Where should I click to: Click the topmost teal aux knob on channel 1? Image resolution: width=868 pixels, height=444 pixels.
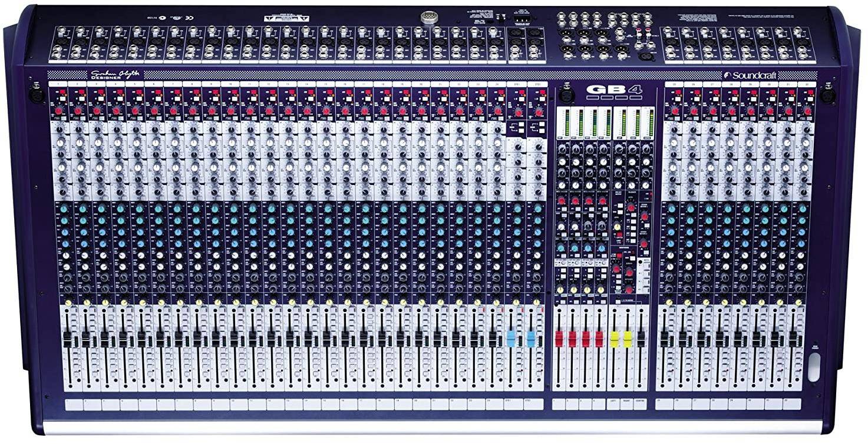(x=64, y=209)
